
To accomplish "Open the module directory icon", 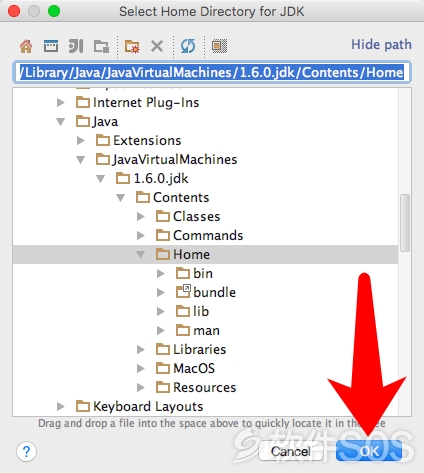I will (101, 46).
